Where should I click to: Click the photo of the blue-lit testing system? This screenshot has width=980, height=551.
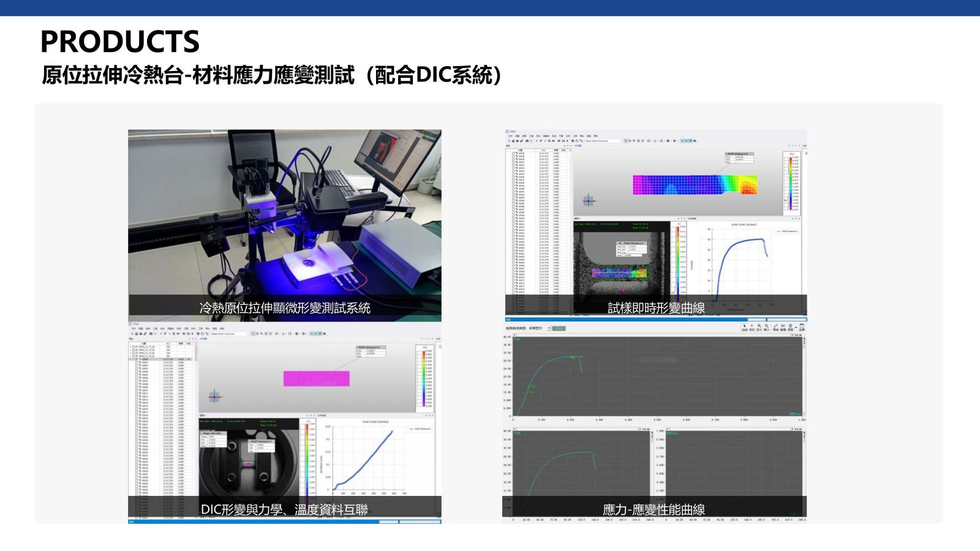(x=284, y=214)
